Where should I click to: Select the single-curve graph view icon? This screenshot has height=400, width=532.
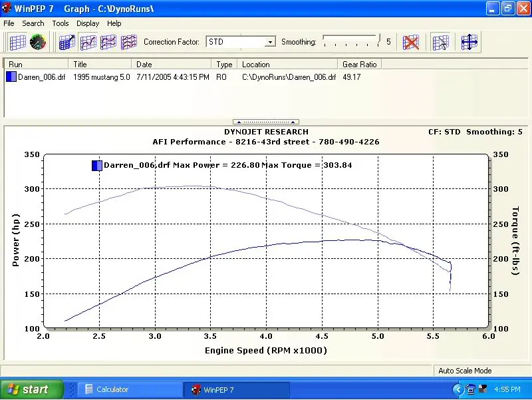coord(88,43)
